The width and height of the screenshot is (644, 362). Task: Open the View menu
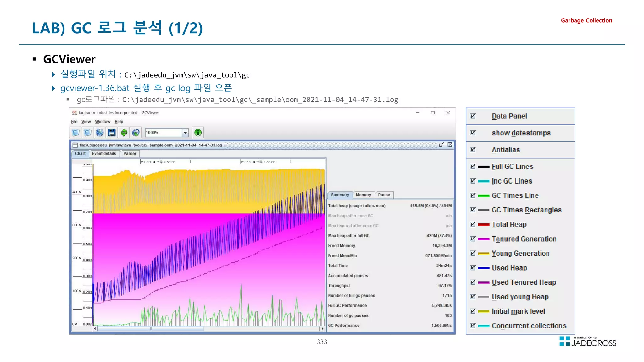coord(86,122)
